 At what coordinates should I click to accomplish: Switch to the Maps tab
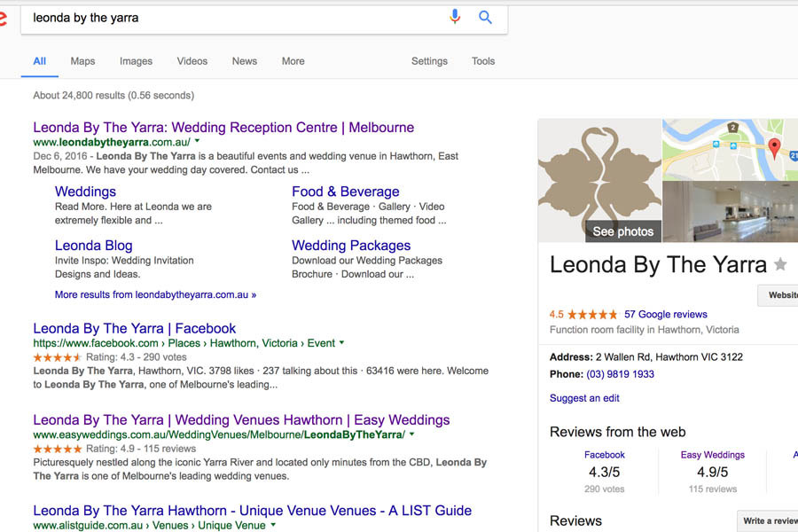tap(83, 61)
